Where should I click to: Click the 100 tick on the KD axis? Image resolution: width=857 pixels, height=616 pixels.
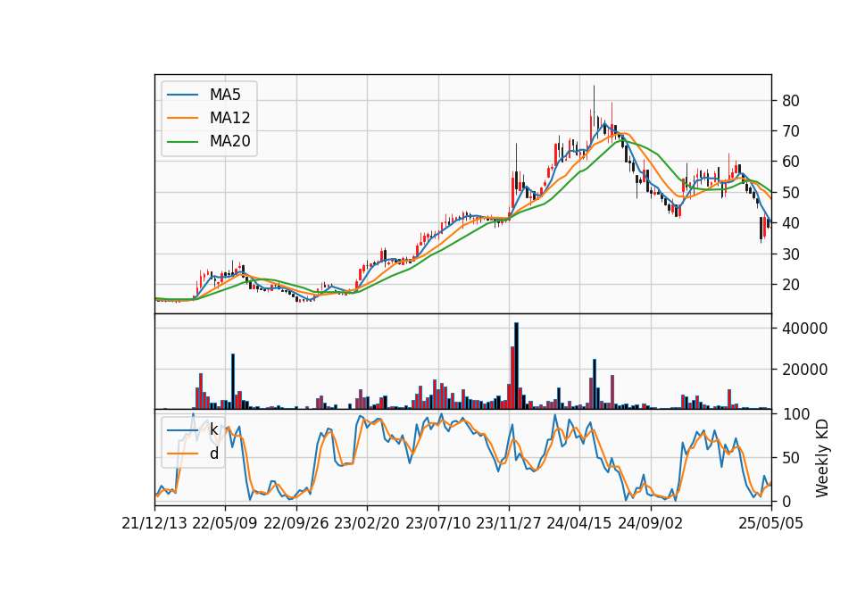pyautogui.click(x=795, y=414)
